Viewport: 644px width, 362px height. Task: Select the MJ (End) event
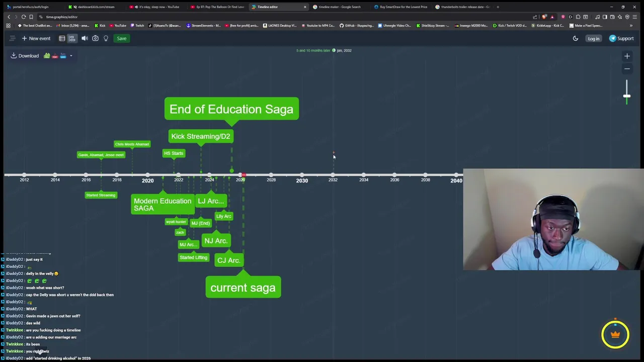click(x=200, y=223)
